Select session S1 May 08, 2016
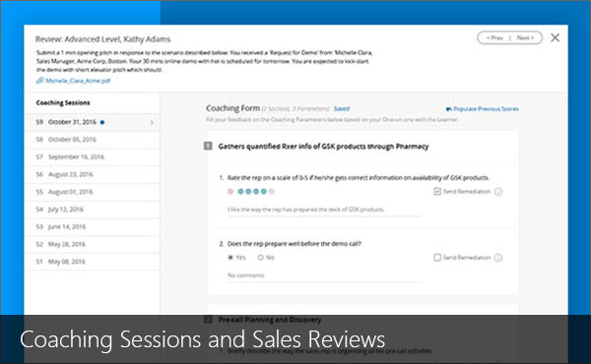The width and height of the screenshot is (591, 364). 93,262
